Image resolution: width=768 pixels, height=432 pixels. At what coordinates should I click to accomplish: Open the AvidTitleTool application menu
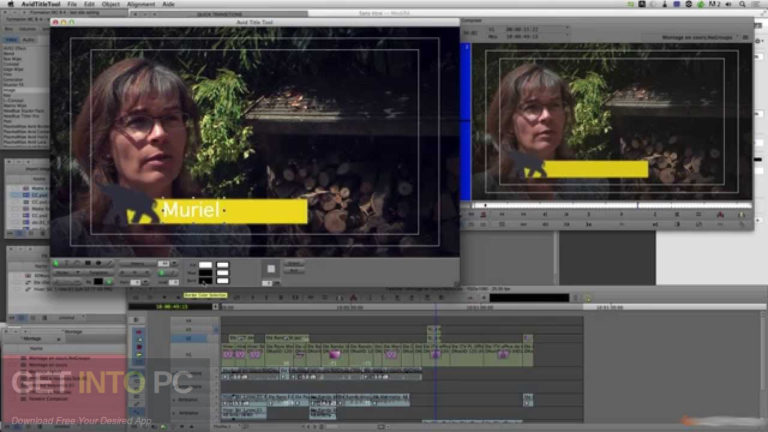41,4
